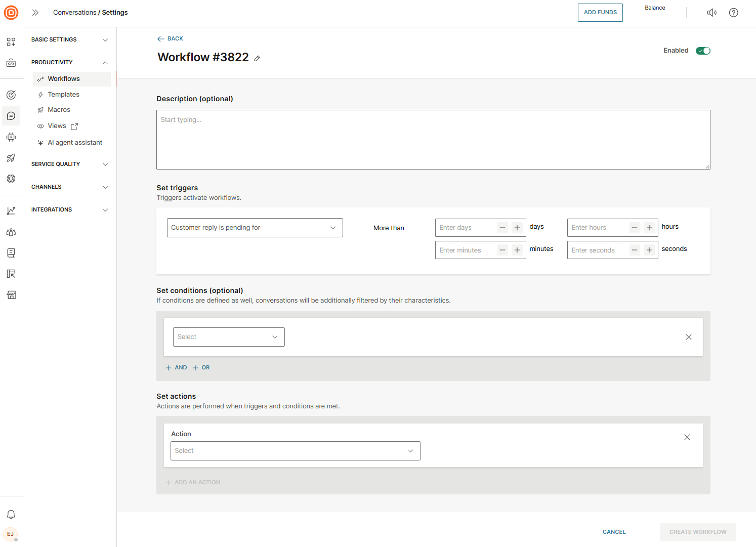Select Macros in the sidebar menu
The width and height of the screenshot is (756, 547).
click(59, 110)
